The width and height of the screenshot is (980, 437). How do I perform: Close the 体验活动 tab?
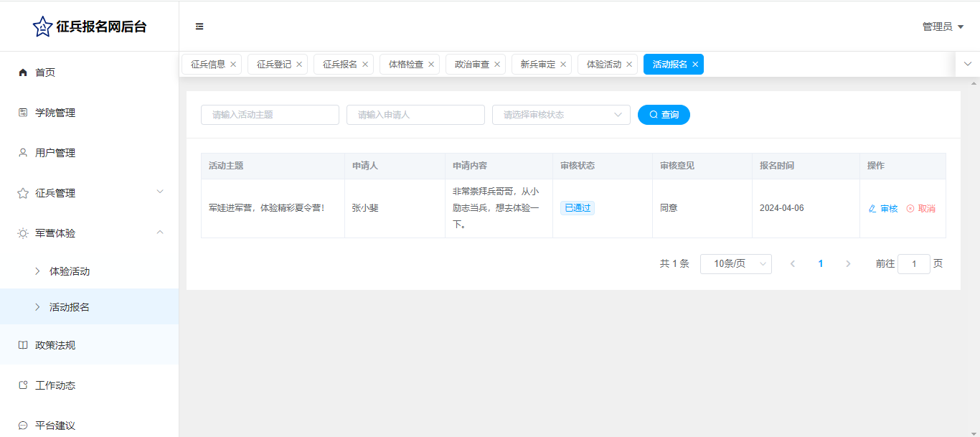[x=629, y=65]
